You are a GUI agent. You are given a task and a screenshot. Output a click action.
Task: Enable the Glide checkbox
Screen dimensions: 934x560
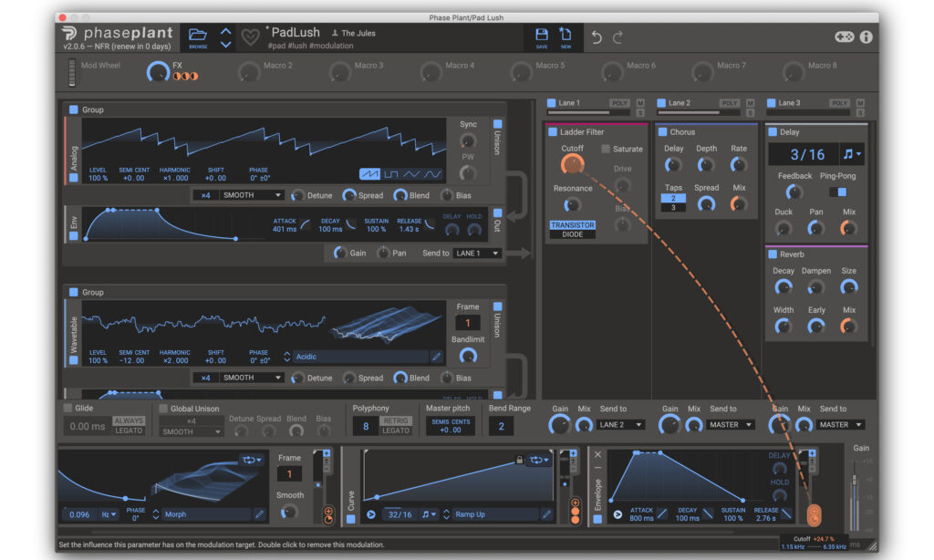[x=67, y=408]
